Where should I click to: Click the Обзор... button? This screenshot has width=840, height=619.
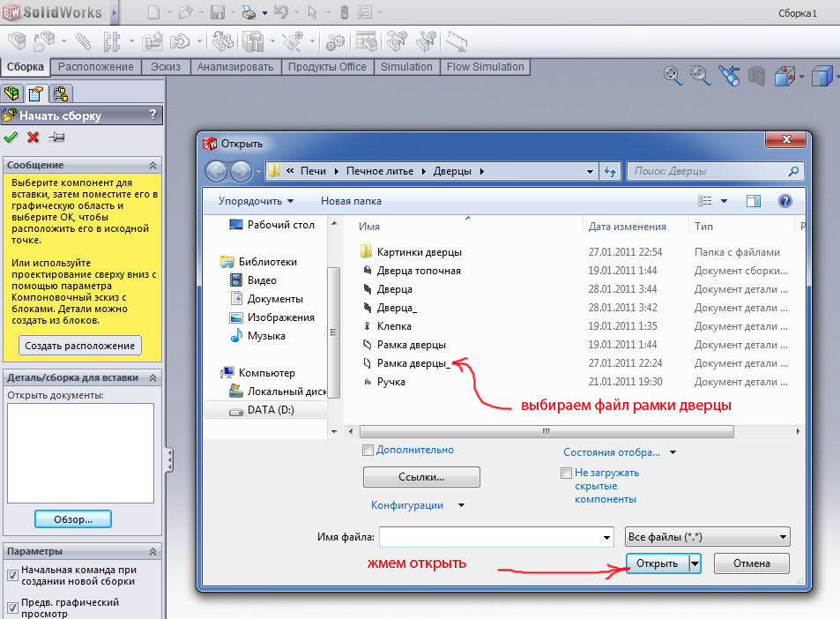(x=73, y=518)
